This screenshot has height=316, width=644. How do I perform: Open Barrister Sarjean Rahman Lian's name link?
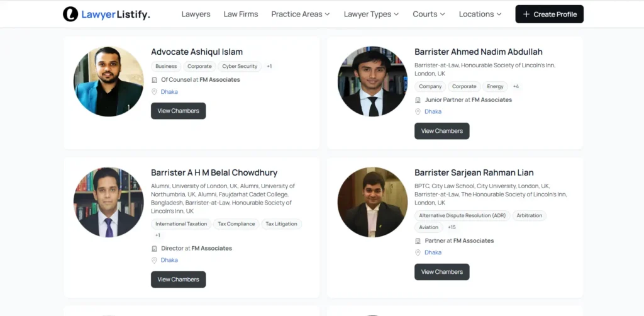tap(474, 172)
